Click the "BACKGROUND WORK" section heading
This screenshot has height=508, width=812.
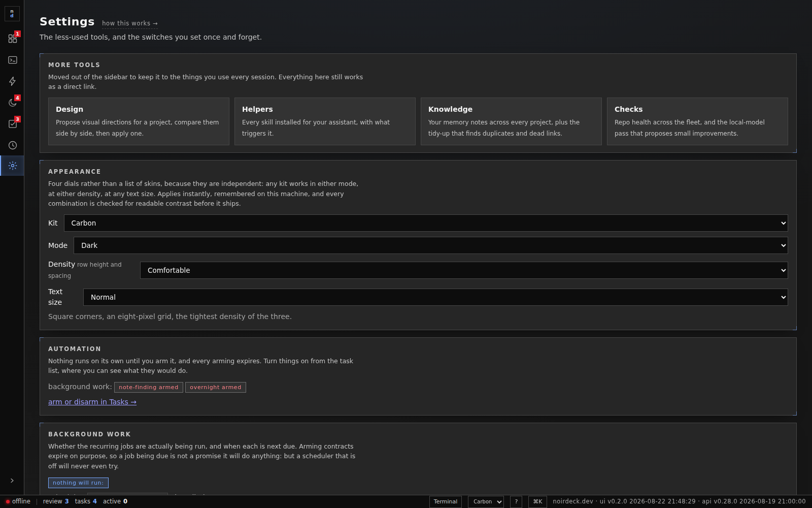(x=89, y=434)
